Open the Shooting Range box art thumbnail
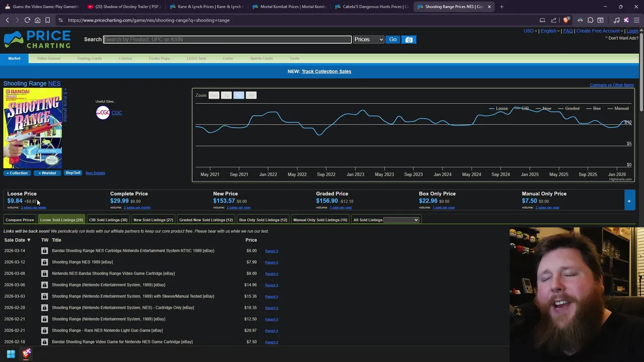Viewport: 644px width, 362px height. [33, 128]
